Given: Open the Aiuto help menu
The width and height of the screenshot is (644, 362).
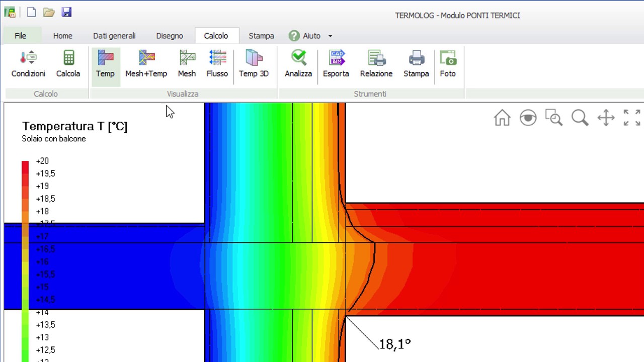Looking at the screenshot, I should pyautogui.click(x=305, y=36).
